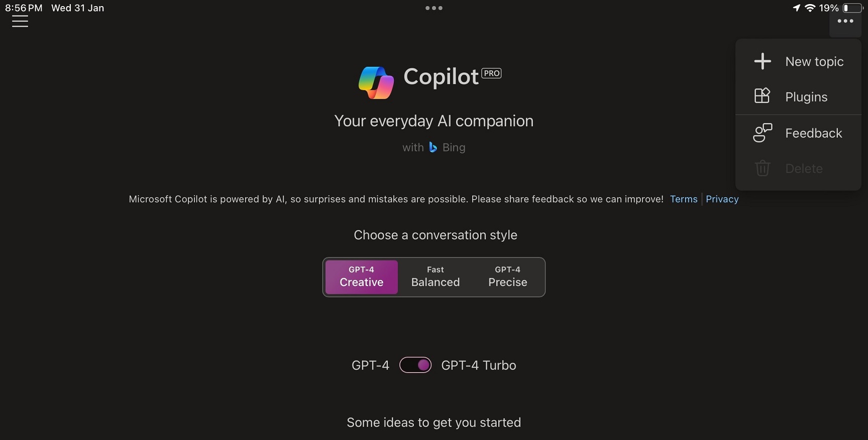Choose Feedback from the menu
The height and width of the screenshot is (440, 868).
[799, 133]
